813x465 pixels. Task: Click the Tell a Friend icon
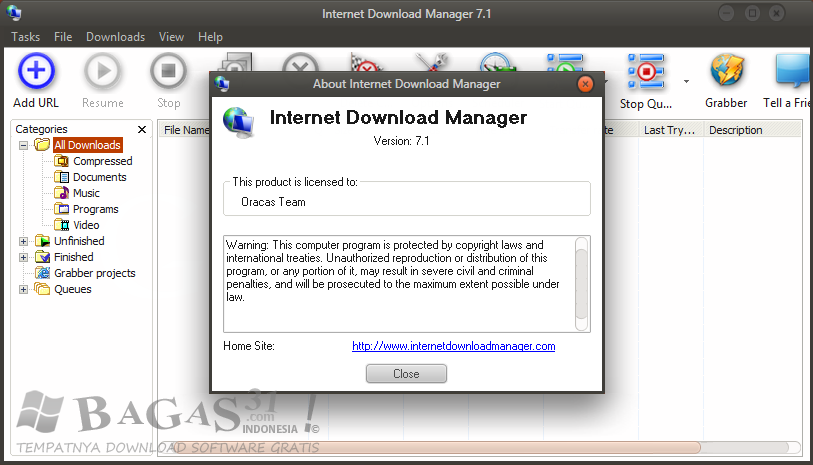coord(792,71)
